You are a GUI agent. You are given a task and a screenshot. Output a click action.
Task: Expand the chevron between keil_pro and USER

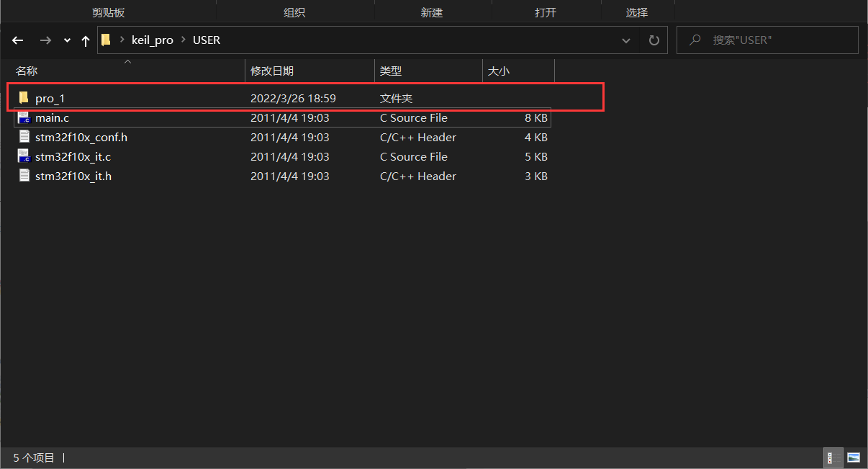click(x=184, y=40)
